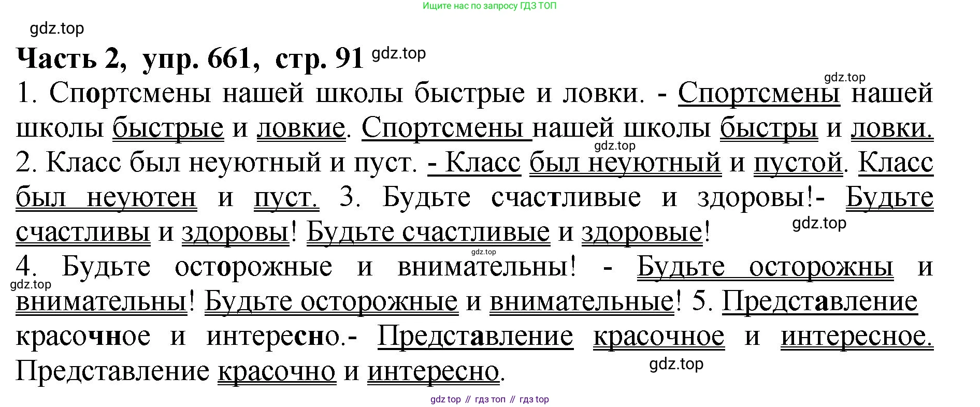Click the underlined word 'ловкие'
This screenshot has width=980, height=407.
[301, 128]
